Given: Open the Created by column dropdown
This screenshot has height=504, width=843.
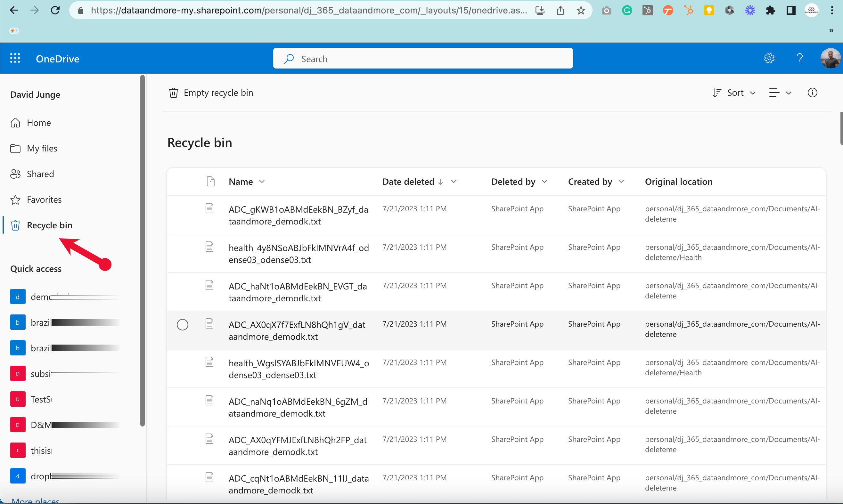Looking at the screenshot, I should click(x=596, y=182).
